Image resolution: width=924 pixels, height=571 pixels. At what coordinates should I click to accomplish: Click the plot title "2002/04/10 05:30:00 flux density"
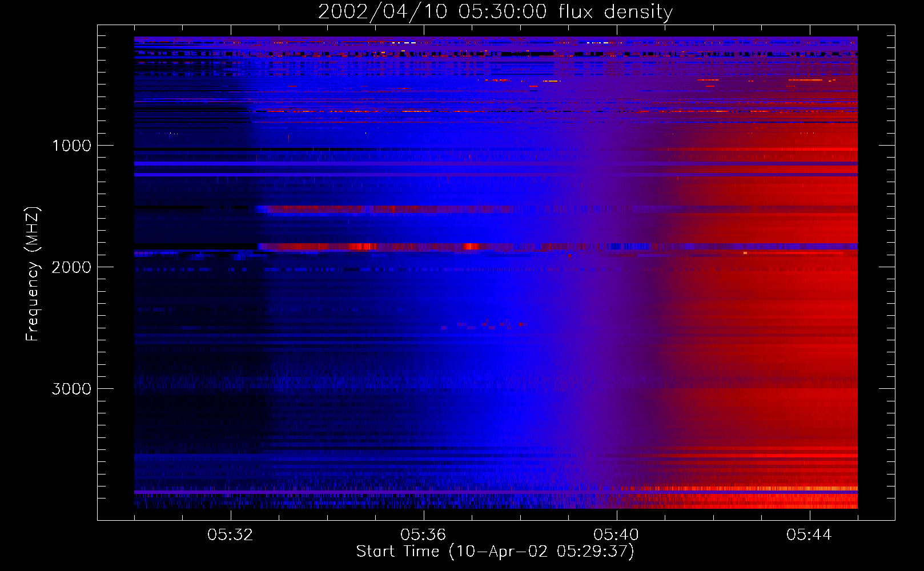495,12
